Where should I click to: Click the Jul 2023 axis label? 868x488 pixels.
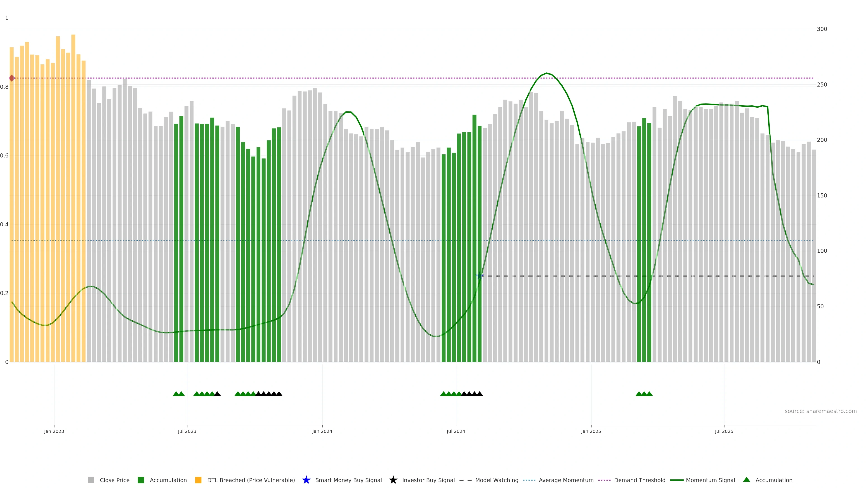tap(187, 432)
